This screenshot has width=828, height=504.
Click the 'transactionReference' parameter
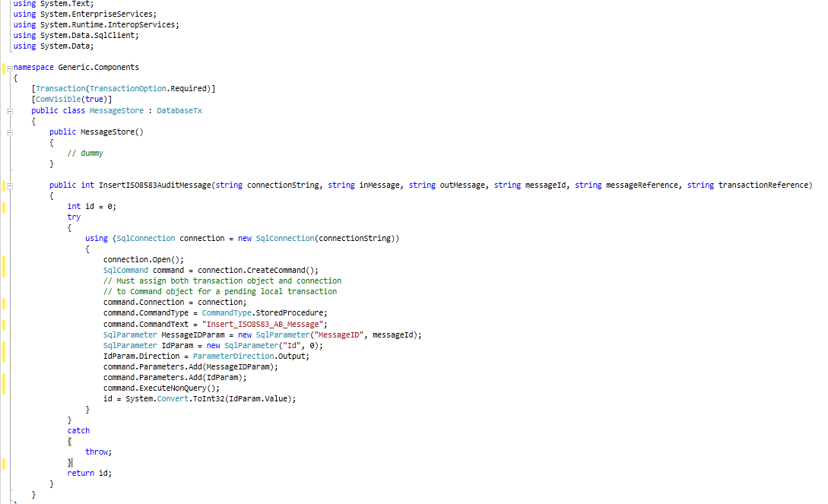763,185
